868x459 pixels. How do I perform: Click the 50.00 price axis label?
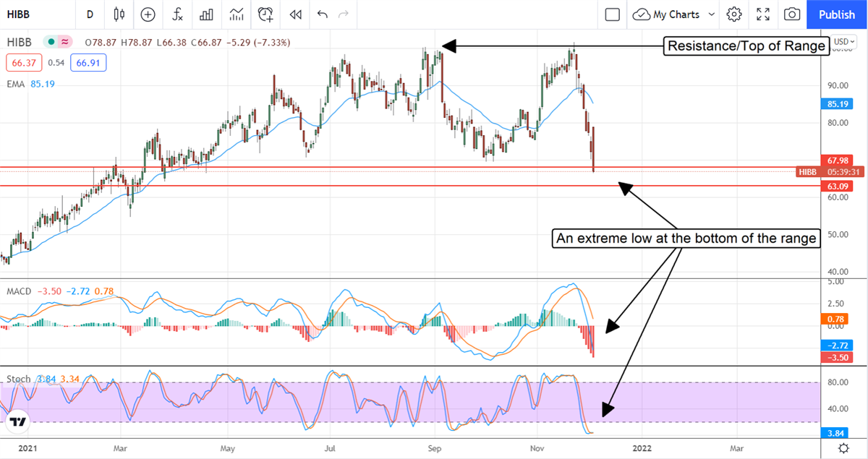[x=839, y=234]
